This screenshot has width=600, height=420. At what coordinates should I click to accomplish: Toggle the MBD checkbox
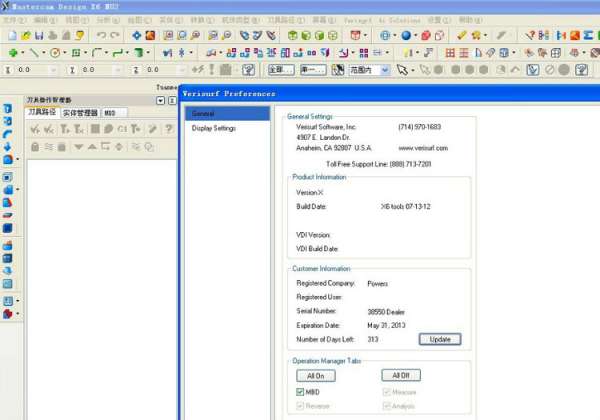(300, 392)
